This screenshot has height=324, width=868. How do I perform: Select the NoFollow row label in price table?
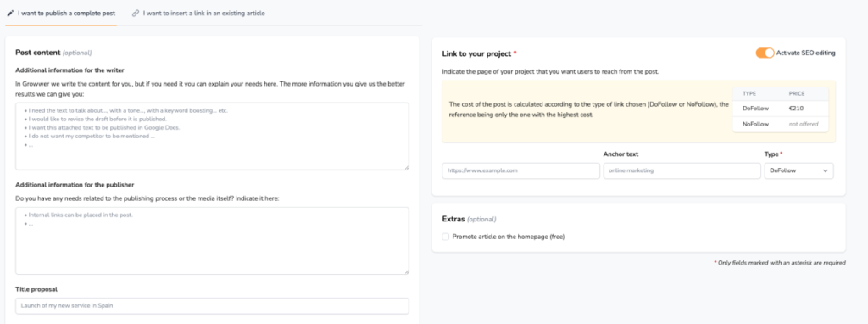tap(755, 124)
